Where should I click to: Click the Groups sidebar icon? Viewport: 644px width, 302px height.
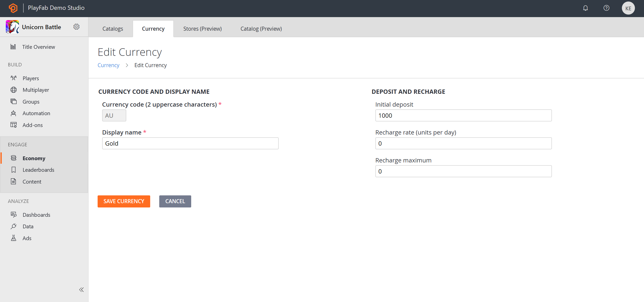pyautogui.click(x=13, y=101)
